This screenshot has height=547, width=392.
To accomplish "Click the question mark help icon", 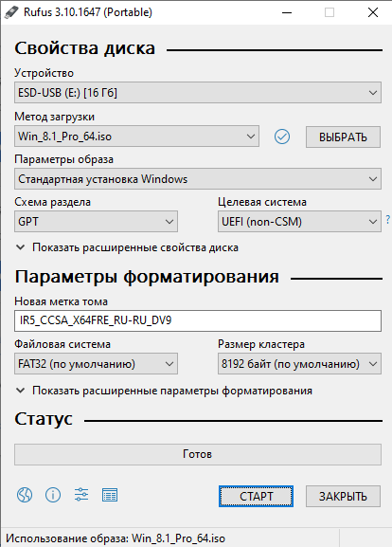I will [x=388, y=220].
